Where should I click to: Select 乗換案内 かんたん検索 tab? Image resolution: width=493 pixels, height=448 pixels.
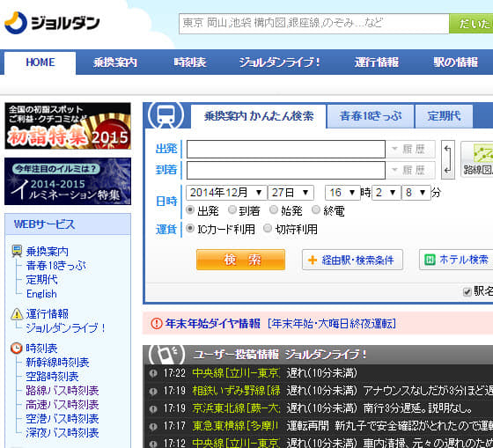[x=259, y=116]
